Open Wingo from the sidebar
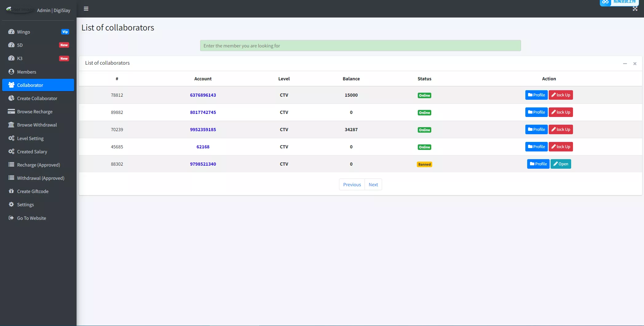644x326 pixels. coord(24,32)
